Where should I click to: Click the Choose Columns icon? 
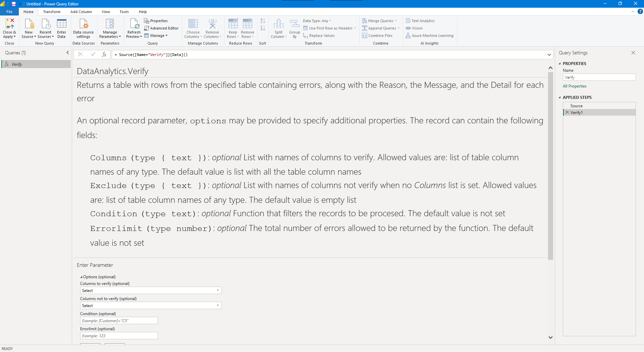click(193, 24)
